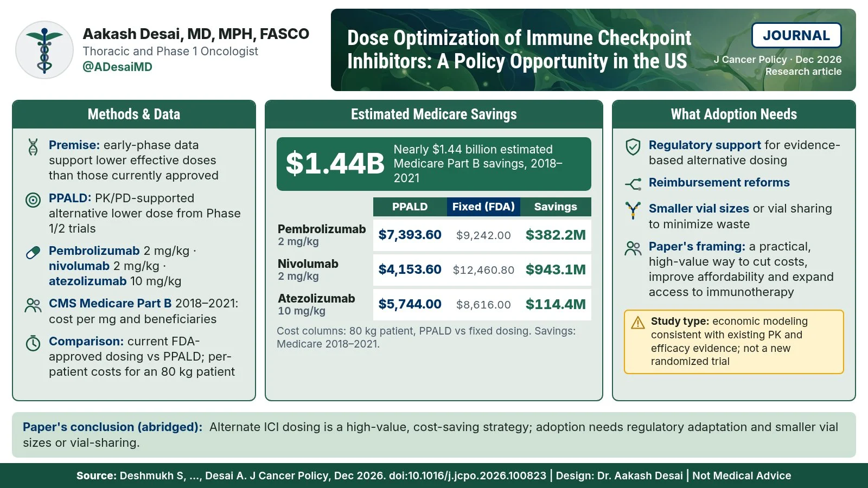Click the "$9,242.00" fixed cost
Screen dimensions: 868x488
[483, 235]
